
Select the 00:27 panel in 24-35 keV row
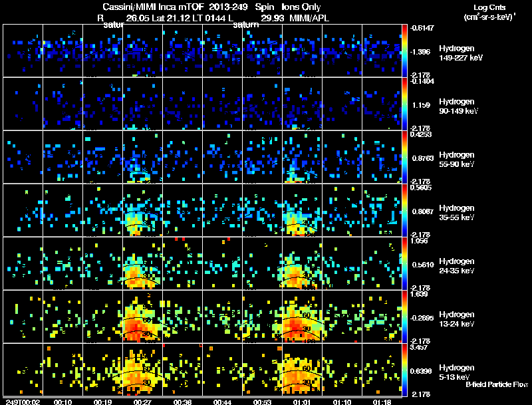[142, 263]
